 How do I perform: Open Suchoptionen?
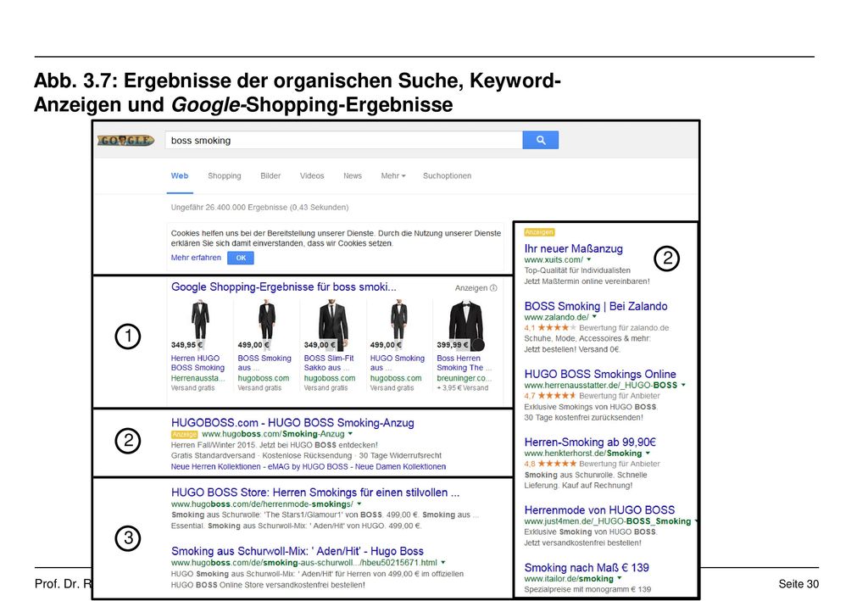447,175
